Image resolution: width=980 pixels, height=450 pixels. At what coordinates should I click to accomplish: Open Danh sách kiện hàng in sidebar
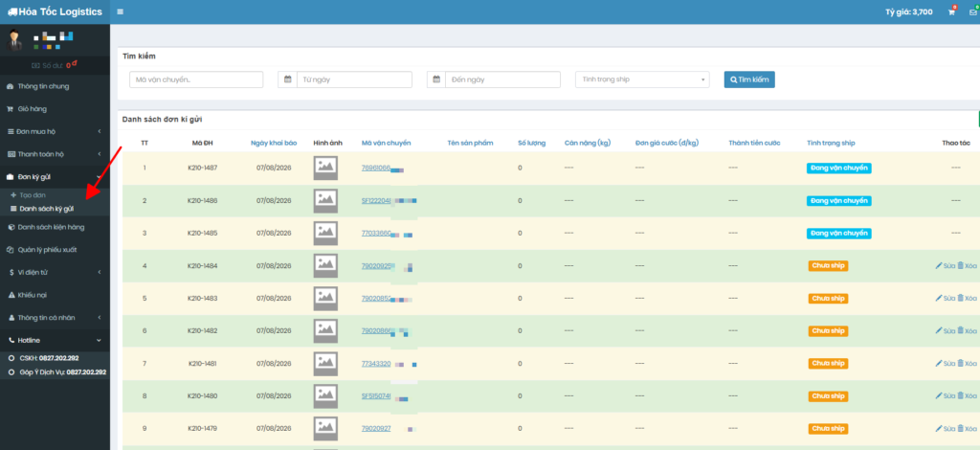55,227
